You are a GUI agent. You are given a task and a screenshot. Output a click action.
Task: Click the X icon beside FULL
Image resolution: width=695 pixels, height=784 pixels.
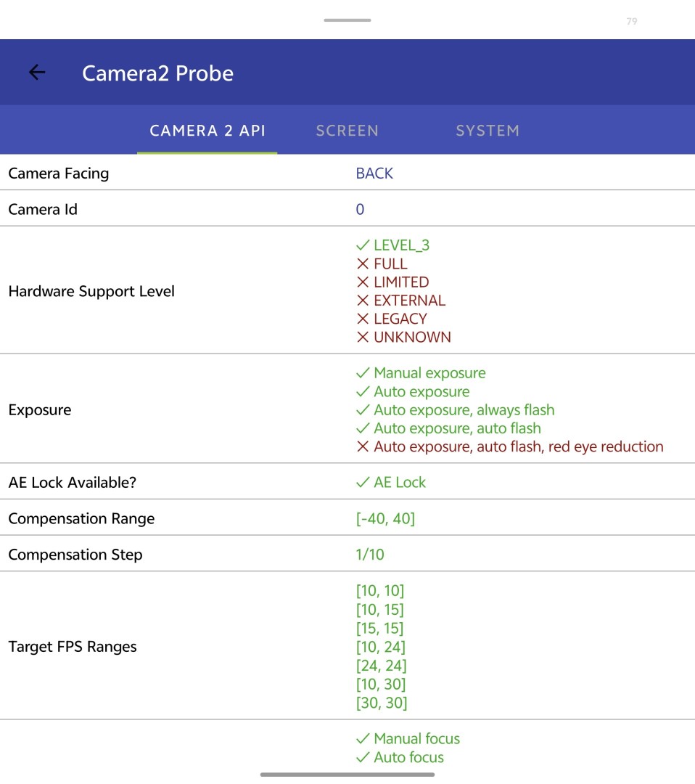pyautogui.click(x=363, y=264)
